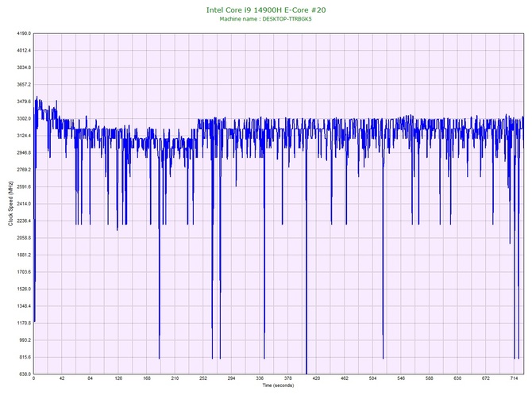532x399 pixels.
Task: Select x-axis tick label 714
Action: click(514, 378)
